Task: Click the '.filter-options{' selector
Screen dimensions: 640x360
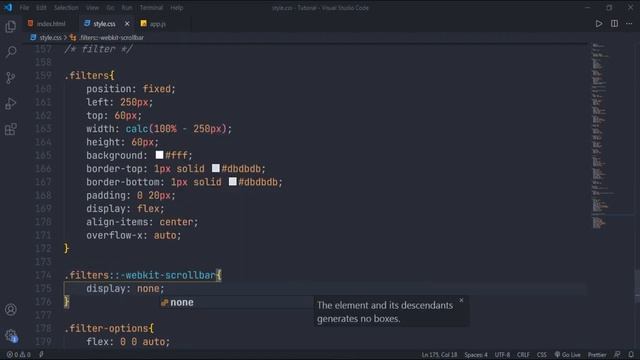Action: point(109,328)
